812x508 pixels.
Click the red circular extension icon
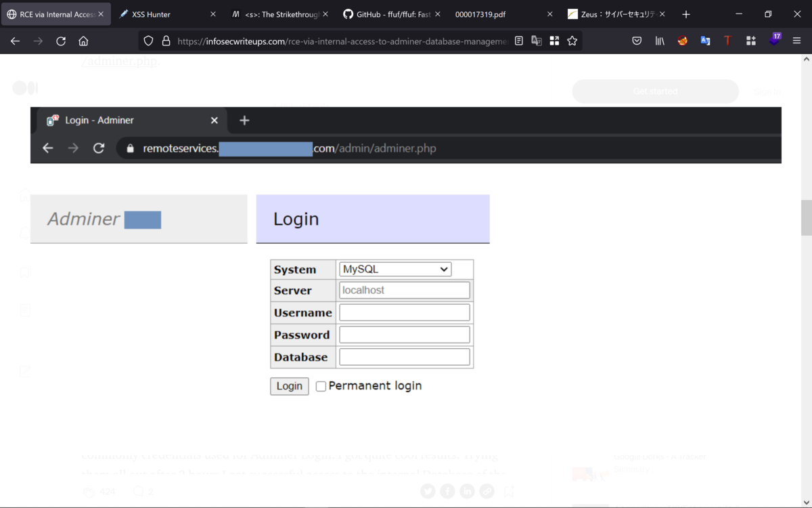(x=683, y=41)
